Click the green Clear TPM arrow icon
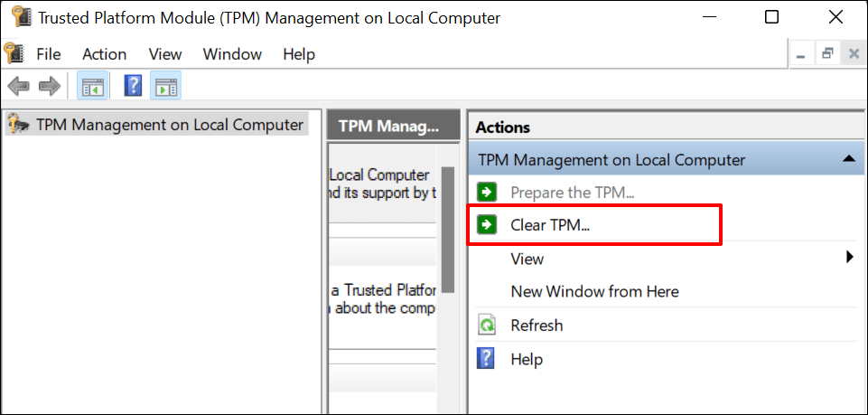Screen dimensions: 868x415 (487, 224)
